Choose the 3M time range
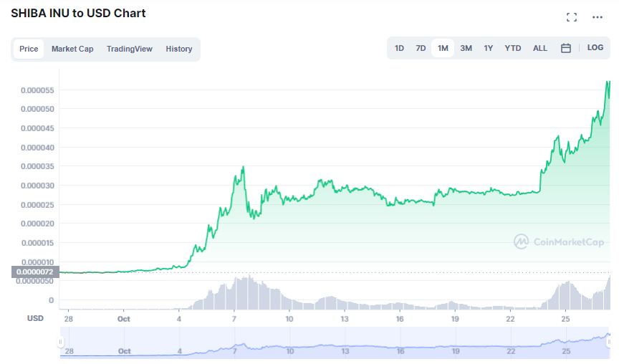The height and width of the screenshot is (364, 619). [466, 48]
